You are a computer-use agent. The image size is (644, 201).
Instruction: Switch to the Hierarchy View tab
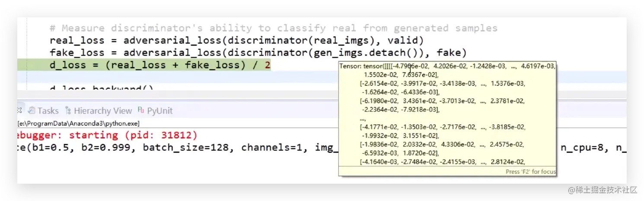[98, 110]
